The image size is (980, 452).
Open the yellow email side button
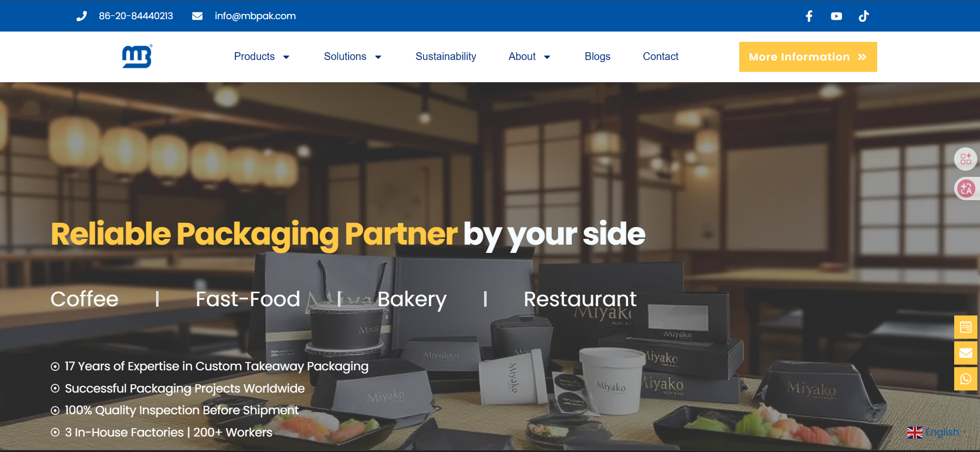pos(966,353)
